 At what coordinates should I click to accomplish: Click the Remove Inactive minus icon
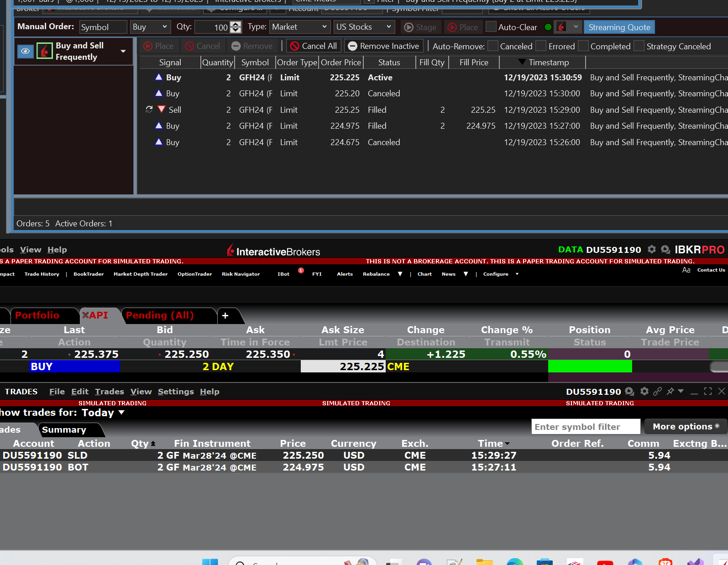(x=352, y=46)
